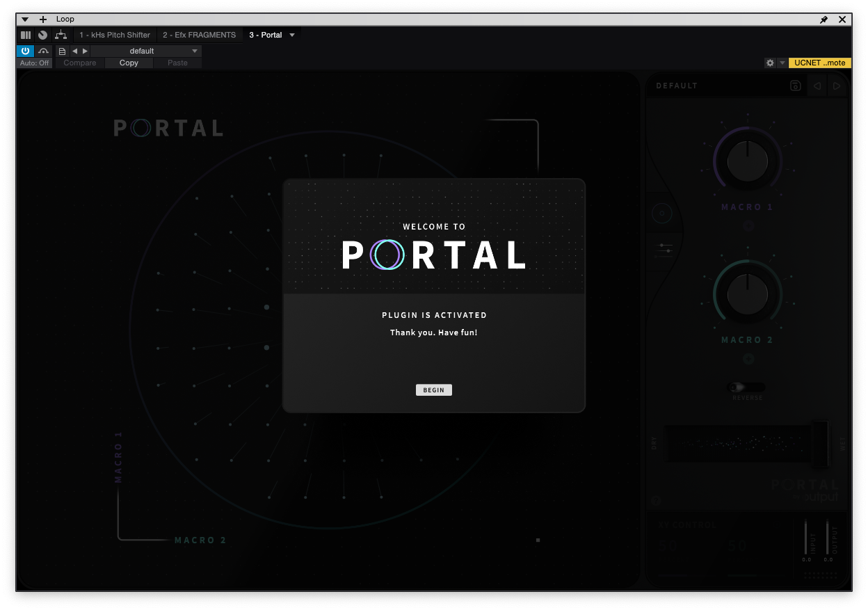
Task: Click Portal's previous preset triangle
Action: pyautogui.click(x=817, y=86)
